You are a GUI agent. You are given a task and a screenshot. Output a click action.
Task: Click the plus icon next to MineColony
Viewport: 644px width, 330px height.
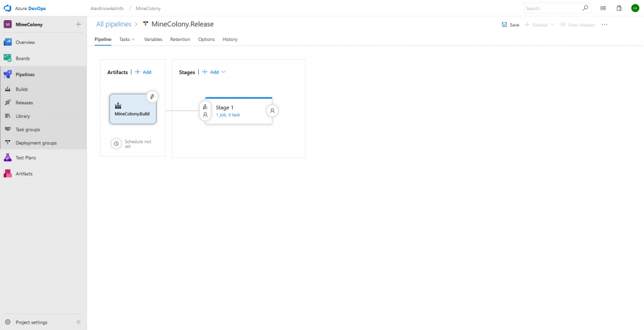[79, 25]
